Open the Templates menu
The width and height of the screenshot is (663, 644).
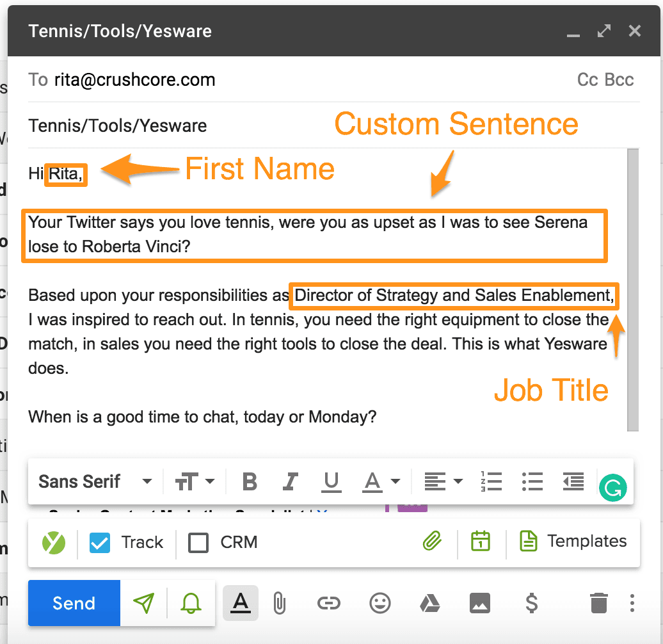(x=573, y=542)
